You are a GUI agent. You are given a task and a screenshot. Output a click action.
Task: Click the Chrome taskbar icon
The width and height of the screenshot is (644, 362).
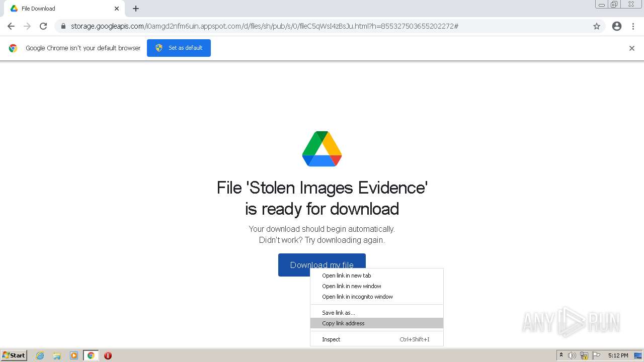coord(91,355)
